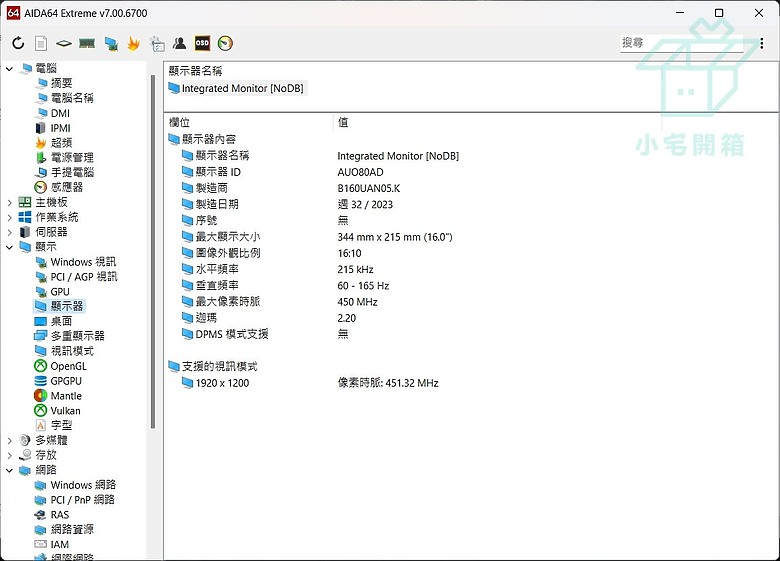The width and height of the screenshot is (780, 561).
Task: Open the preferences checklist toolbar icon
Action: pos(157,44)
